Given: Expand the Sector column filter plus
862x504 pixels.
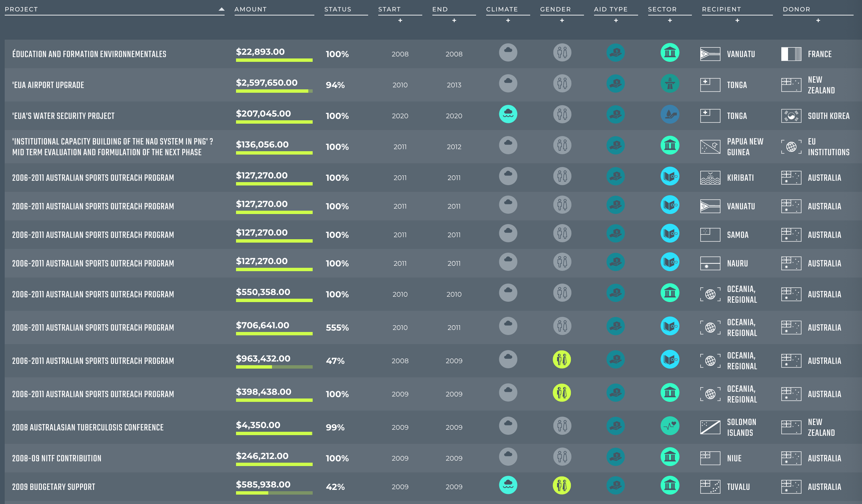Looking at the screenshot, I should [x=670, y=20].
